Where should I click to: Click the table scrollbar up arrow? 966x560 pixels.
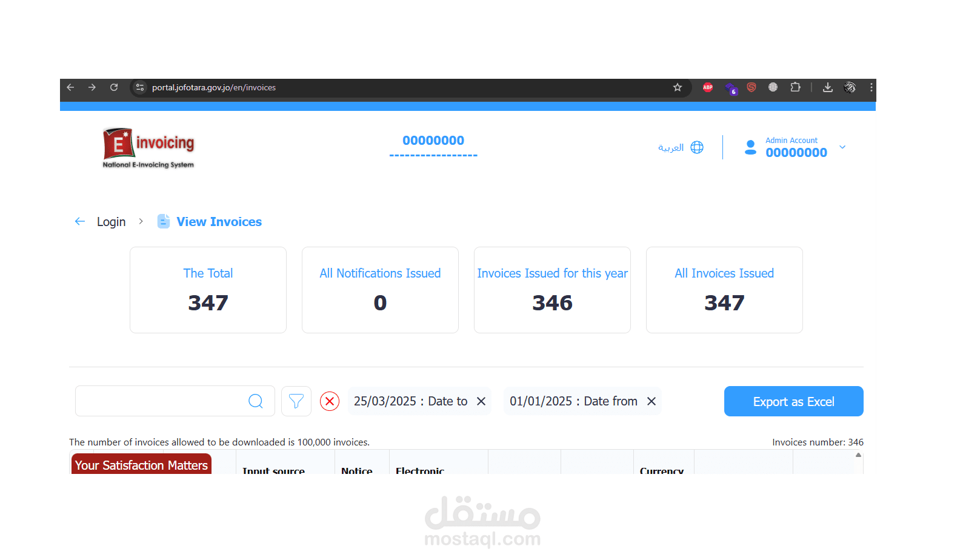point(858,455)
